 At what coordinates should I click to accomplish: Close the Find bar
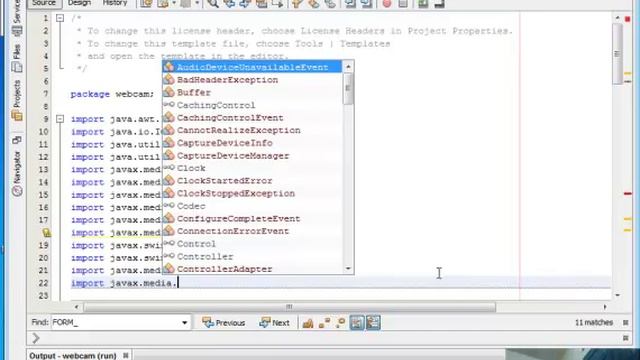[x=626, y=323]
